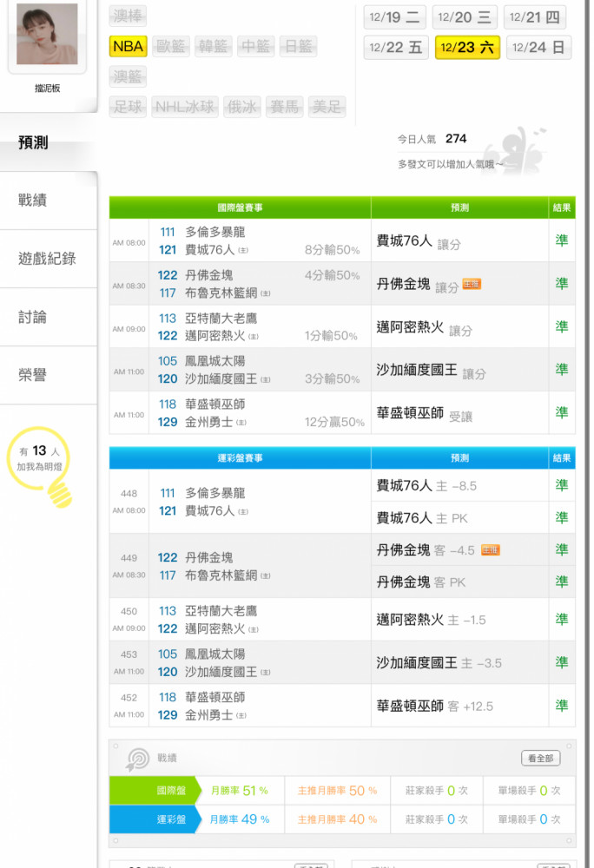Click 華盛頓巫師 客 +12.5 prediction
The image size is (594, 868).
point(434,706)
